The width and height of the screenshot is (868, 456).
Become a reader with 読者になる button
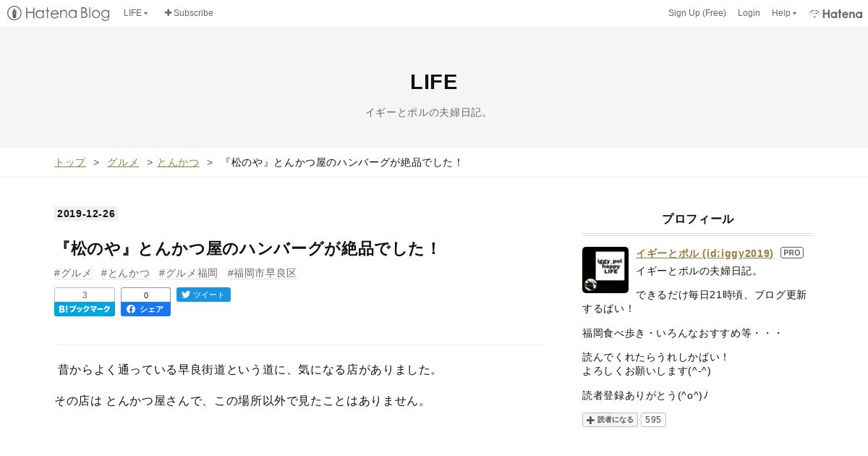coord(610,420)
